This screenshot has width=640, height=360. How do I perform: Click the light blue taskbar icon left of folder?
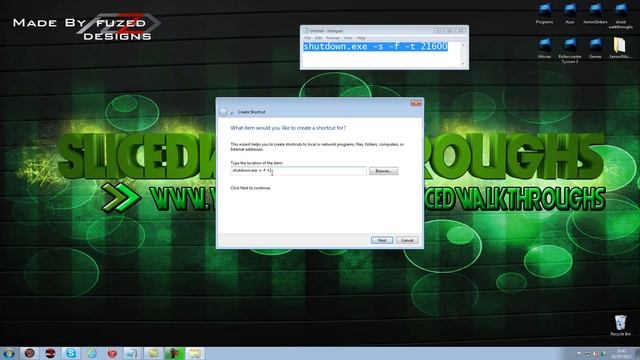[133, 353]
